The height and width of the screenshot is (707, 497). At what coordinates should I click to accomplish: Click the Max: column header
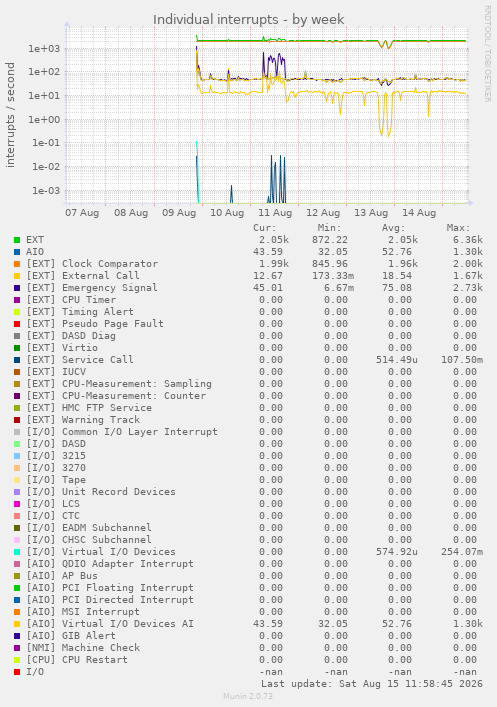(458, 228)
